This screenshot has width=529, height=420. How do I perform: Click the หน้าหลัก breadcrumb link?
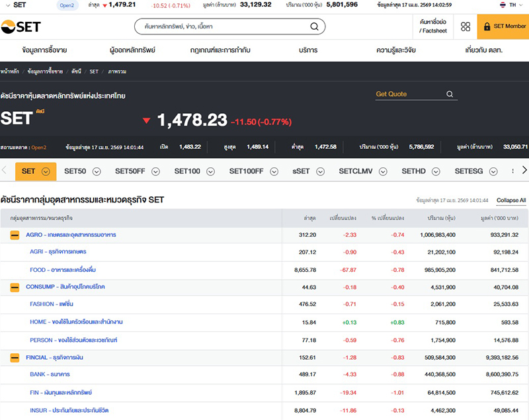tap(9, 71)
